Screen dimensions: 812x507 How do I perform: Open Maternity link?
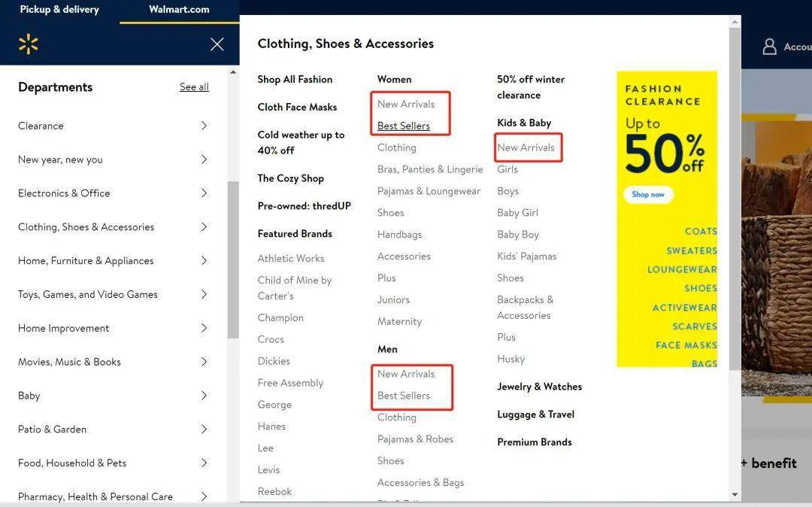click(399, 322)
